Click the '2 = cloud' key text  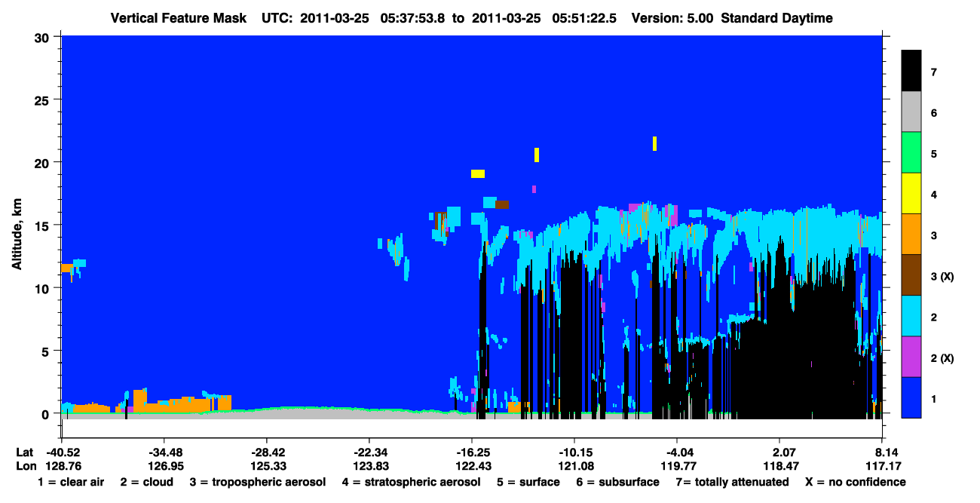tap(147, 482)
